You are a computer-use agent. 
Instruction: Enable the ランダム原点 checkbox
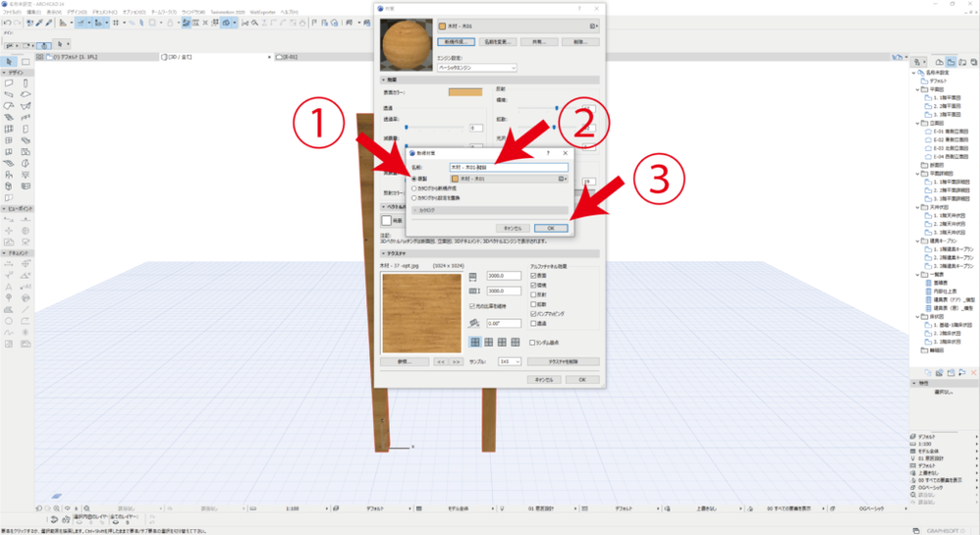[x=532, y=343]
